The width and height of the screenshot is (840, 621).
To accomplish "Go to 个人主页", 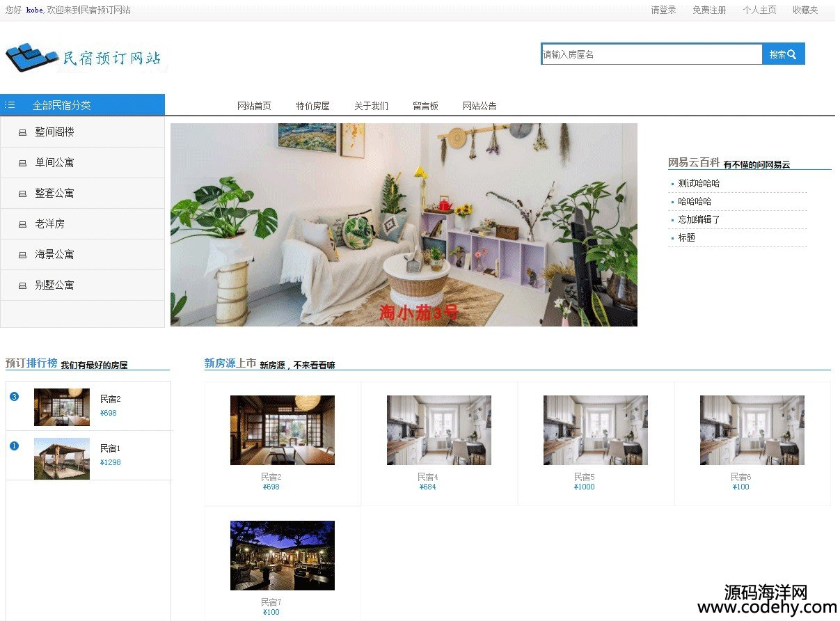I will (759, 10).
